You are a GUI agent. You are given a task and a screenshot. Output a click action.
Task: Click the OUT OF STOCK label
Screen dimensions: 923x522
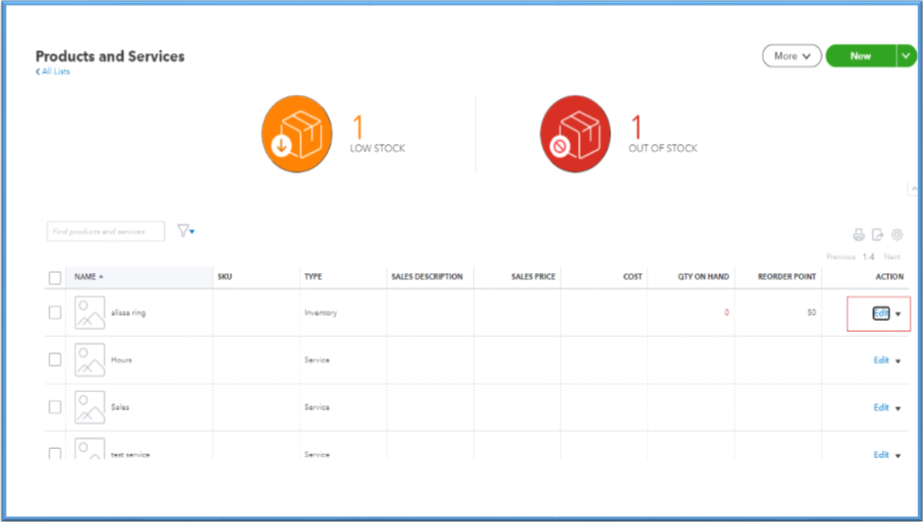click(x=663, y=148)
